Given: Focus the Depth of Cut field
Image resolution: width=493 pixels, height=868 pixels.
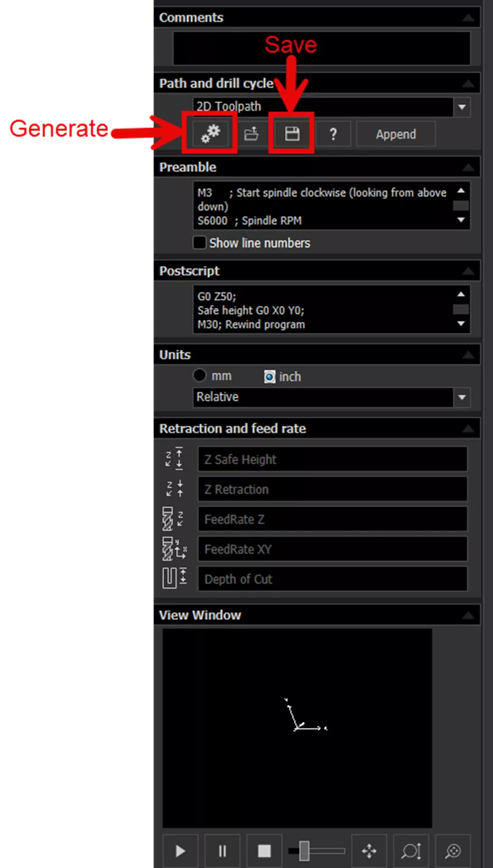Looking at the screenshot, I should pyautogui.click(x=332, y=579).
